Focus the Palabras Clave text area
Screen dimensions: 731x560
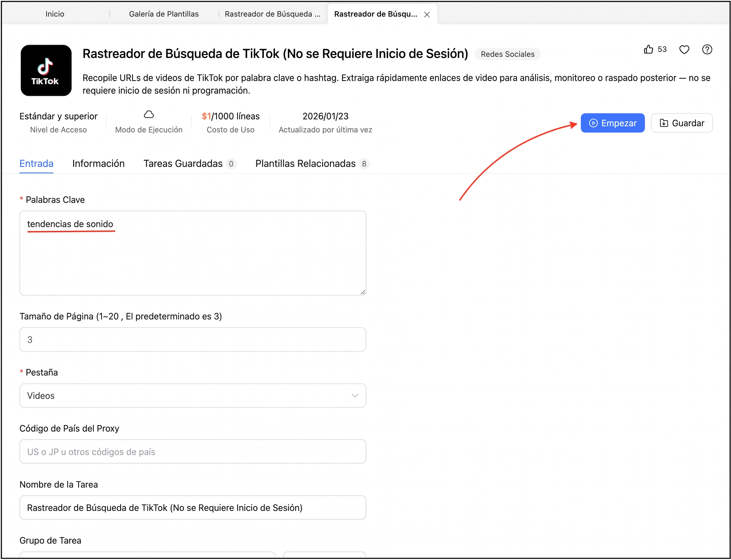[193, 253]
